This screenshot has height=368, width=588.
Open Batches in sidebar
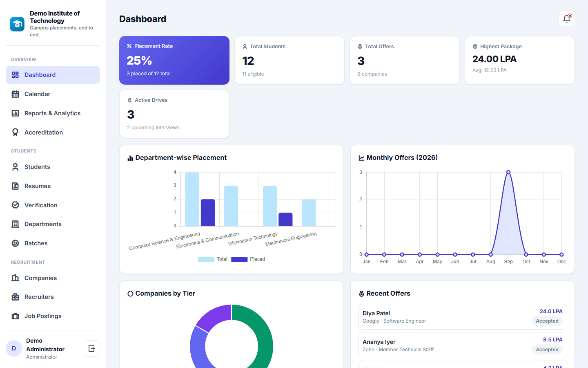click(x=53, y=243)
